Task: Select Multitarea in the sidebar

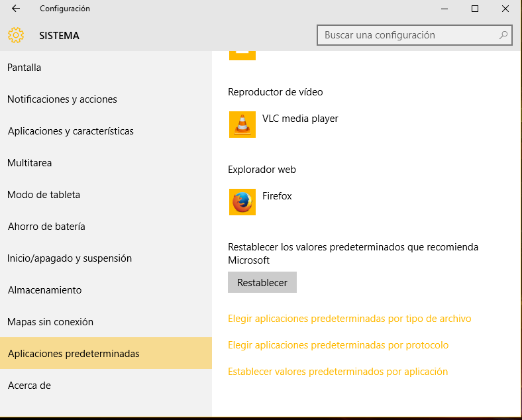Action: (x=106, y=163)
